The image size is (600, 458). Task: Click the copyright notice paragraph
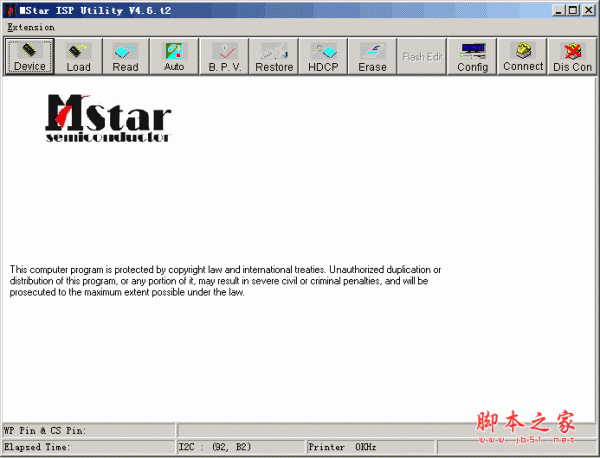pos(225,281)
